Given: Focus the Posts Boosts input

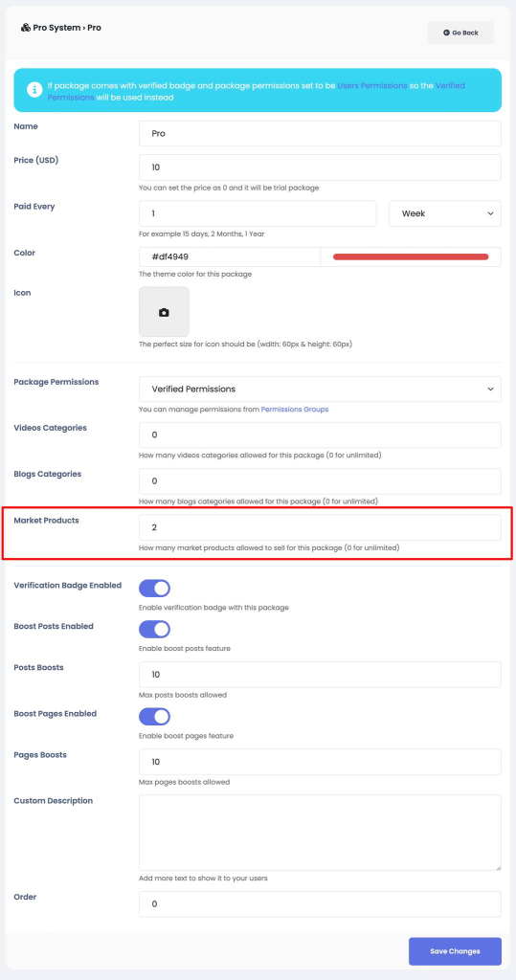Looking at the screenshot, I should coord(321,675).
